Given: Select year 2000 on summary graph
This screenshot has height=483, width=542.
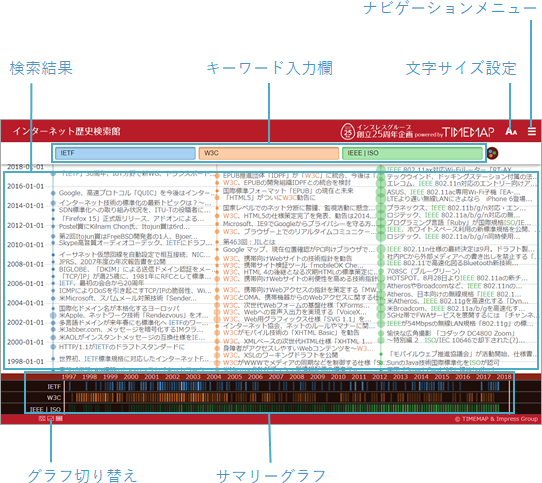Looking at the screenshot, I should pos(131,377).
